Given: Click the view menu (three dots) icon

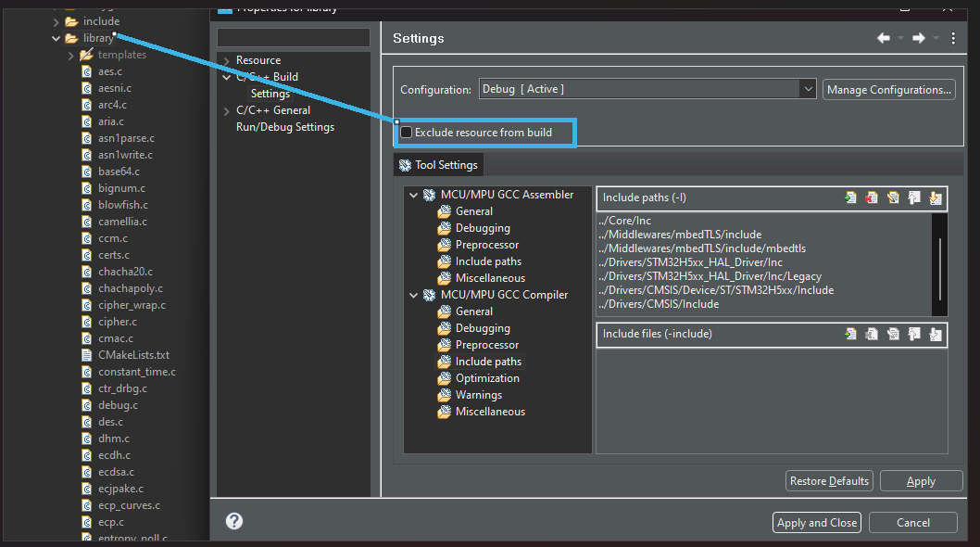Looking at the screenshot, I should (x=953, y=38).
